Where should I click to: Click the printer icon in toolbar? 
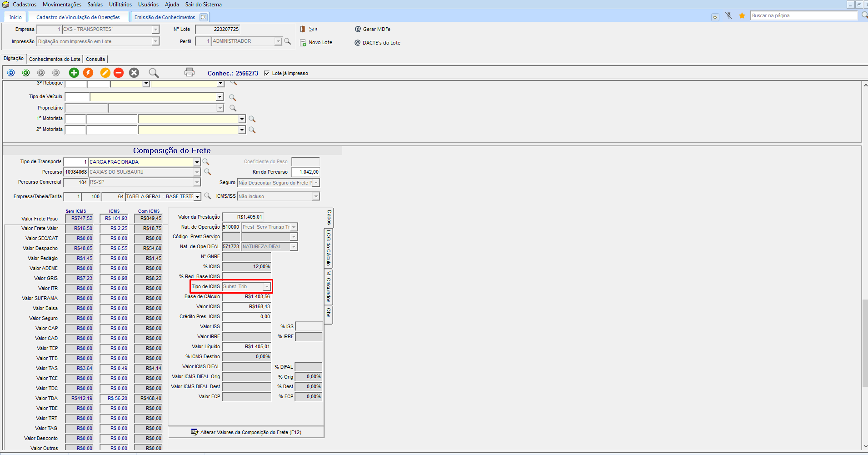pyautogui.click(x=190, y=72)
